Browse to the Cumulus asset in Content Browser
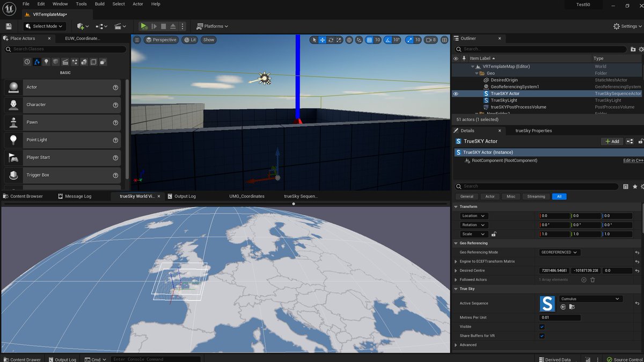This screenshot has width=644, height=362. coord(572,307)
